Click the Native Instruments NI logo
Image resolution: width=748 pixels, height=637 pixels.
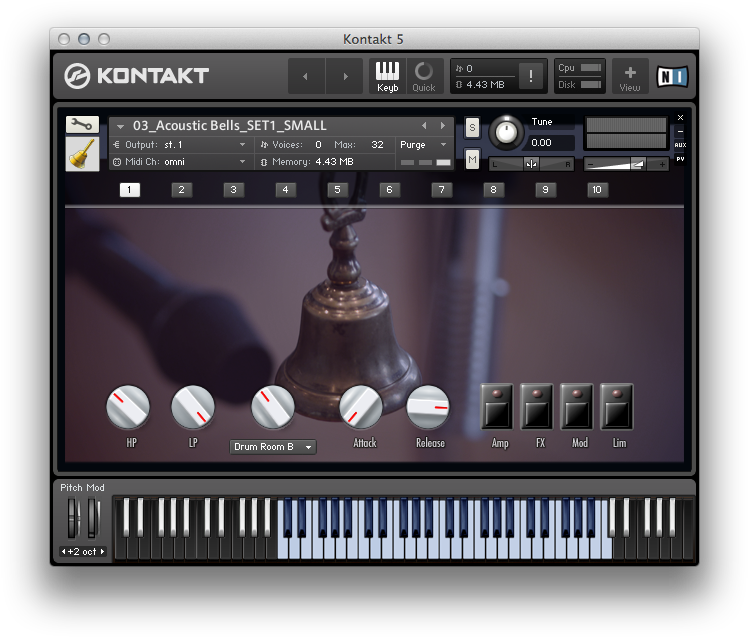point(672,76)
